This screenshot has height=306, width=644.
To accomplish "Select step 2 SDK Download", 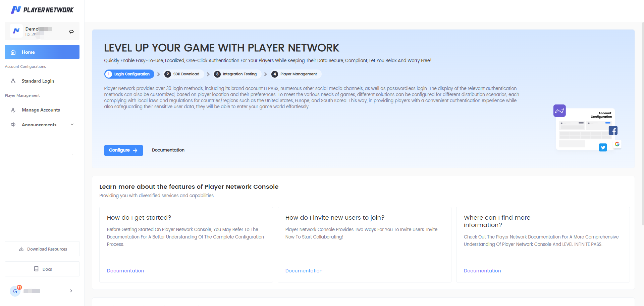I will pos(183,74).
